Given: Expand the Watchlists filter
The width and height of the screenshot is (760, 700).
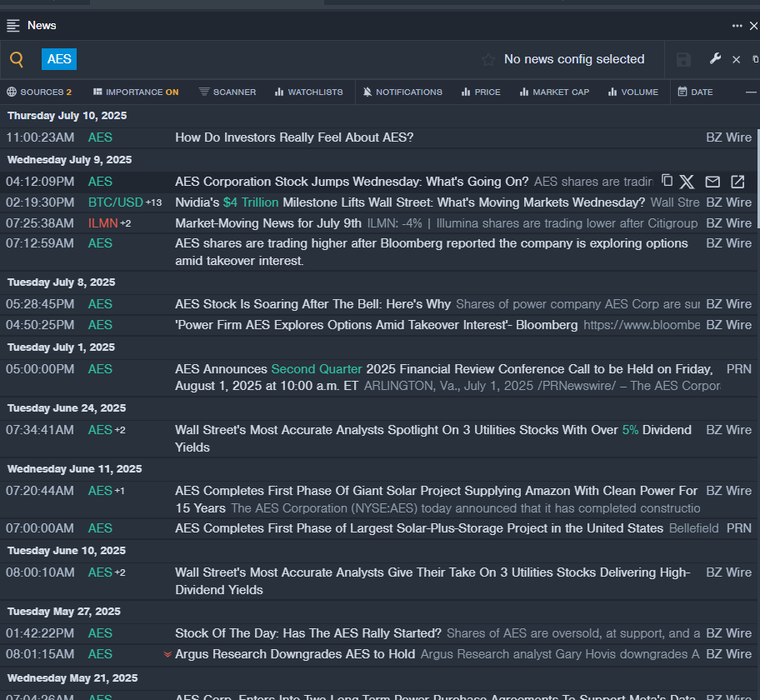Looking at the screenshot, I should click(308, 92).
